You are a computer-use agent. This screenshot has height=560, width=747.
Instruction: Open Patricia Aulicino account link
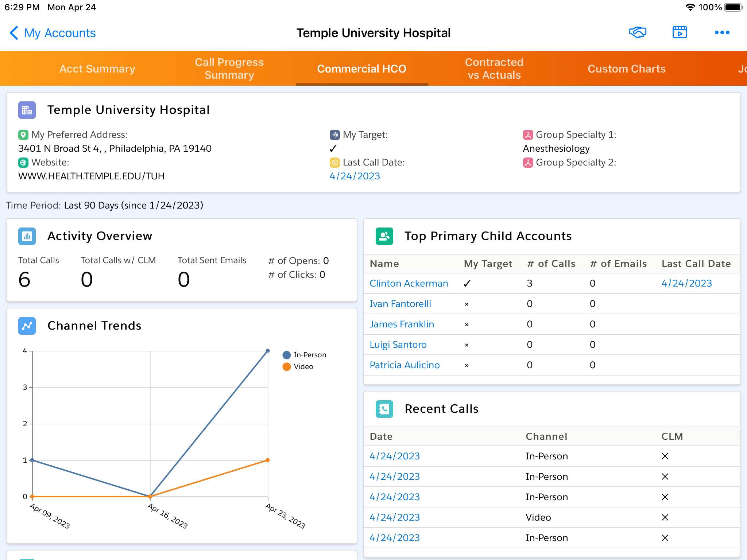[x=405, y=365]
